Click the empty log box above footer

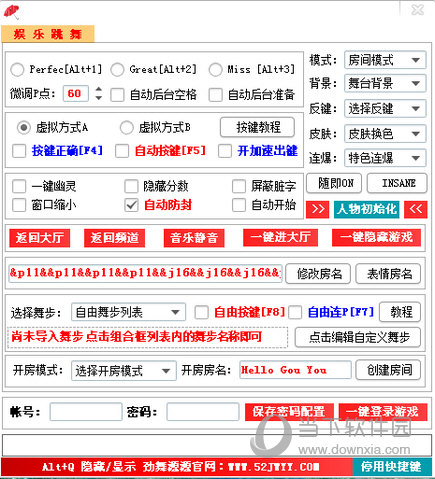217,445
